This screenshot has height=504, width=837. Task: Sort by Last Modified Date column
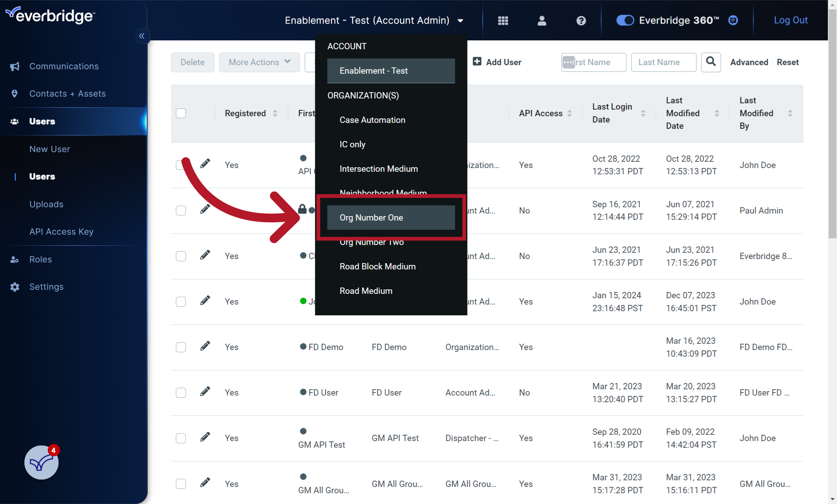coord(717,113)
